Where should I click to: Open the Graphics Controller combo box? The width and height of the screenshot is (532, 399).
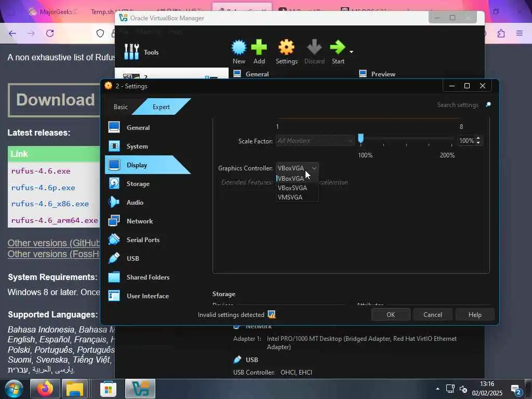pos(297,168)
